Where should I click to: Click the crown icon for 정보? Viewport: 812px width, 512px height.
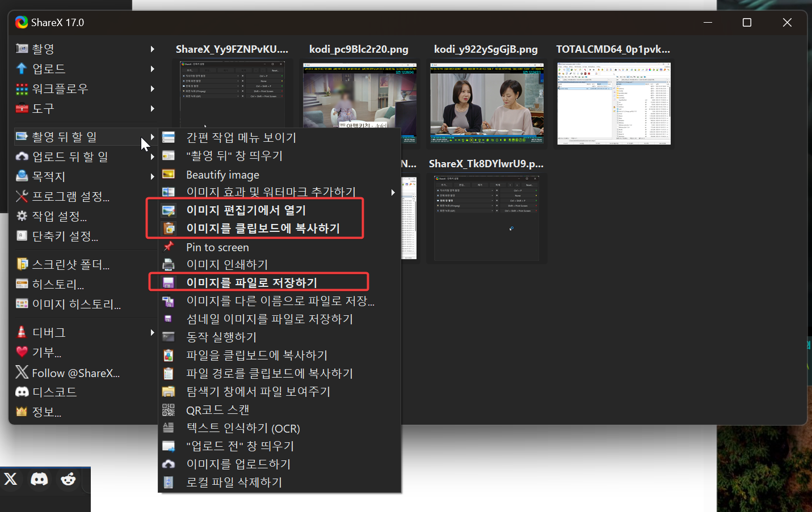click(x=22, y=412)
